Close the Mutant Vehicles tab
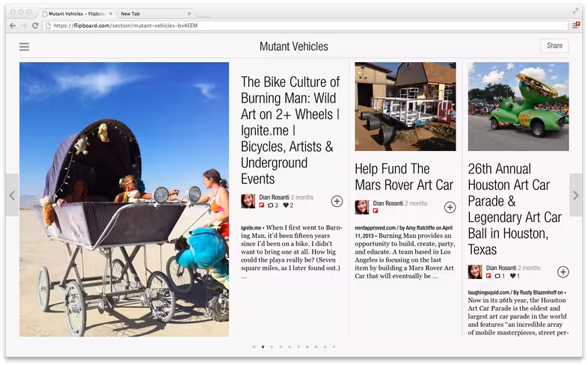Screen dimensions: 588x365 111,14
